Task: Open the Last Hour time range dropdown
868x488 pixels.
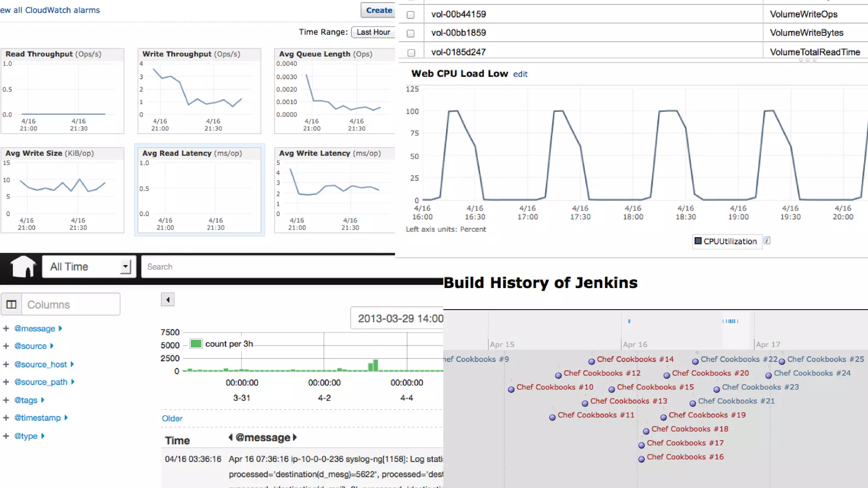Action: [373, 32]
